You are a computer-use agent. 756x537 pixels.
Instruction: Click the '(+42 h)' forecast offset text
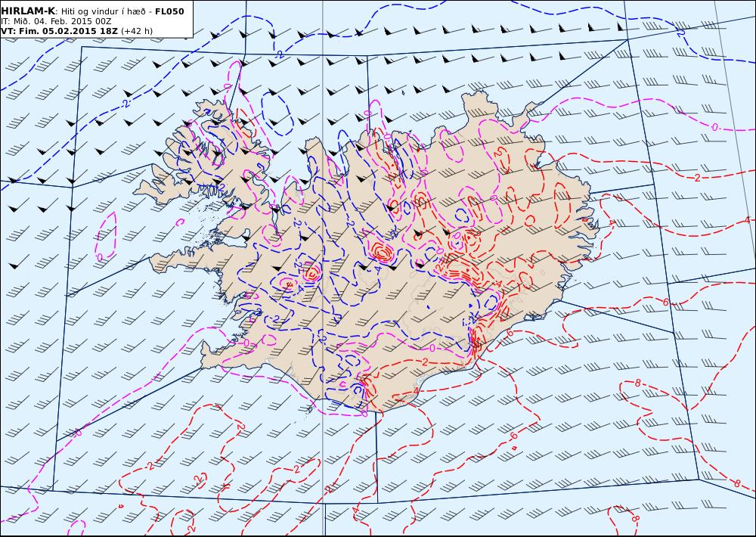pyautogui.click(x=136, y=31)
